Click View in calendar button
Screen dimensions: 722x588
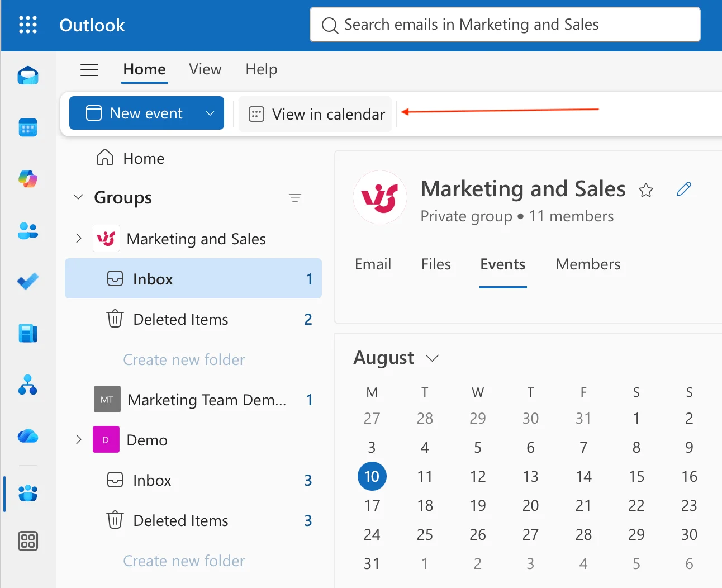coord(316,114)
